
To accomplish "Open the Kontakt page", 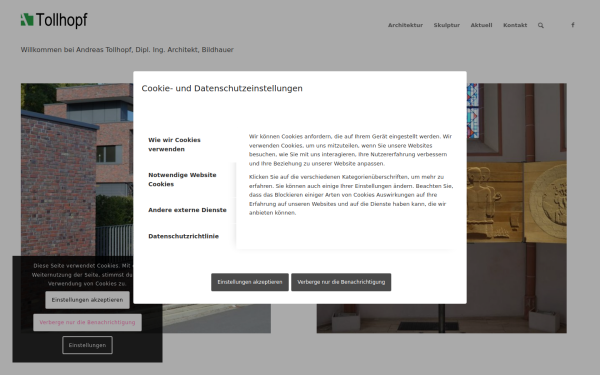I will tap(515, 25).
